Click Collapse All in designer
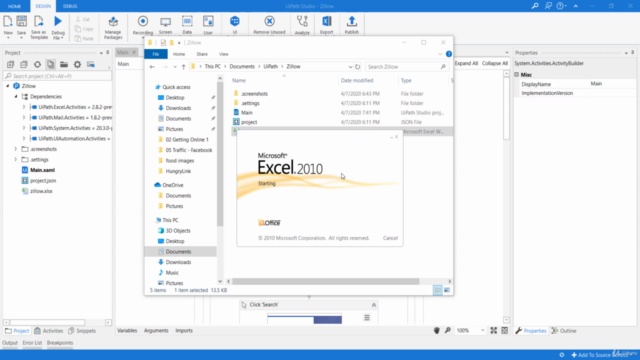This screenshot has width=640, height=360. click(495, 63)
